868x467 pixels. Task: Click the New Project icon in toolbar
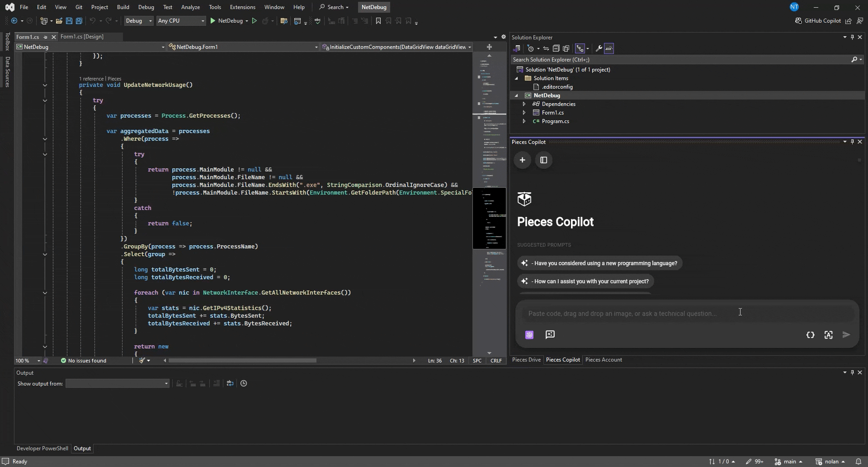coord(44,21)
